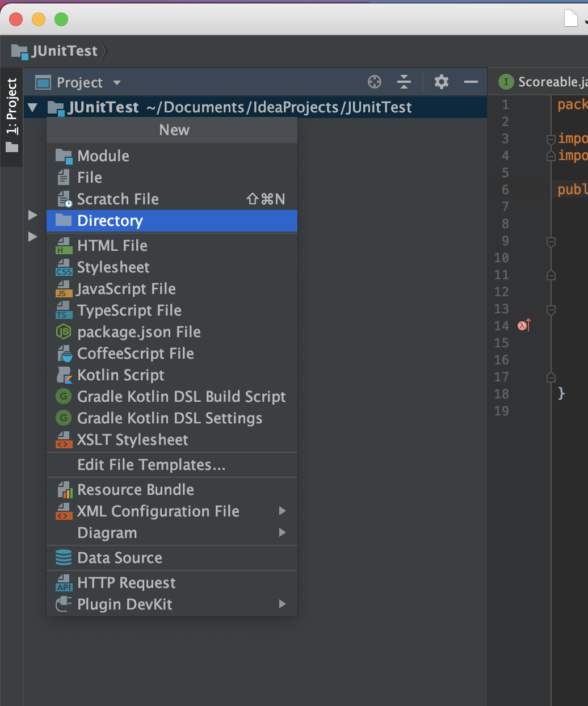The height and width of the screenshot is (706, 588).
Task: Expand the second collapsed tree node
Action: coord(33,237)
